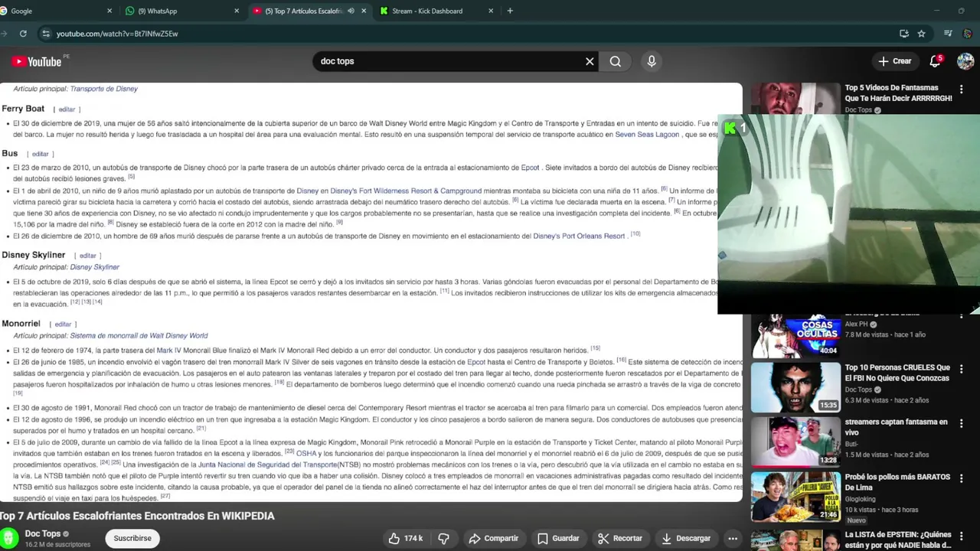The width and height of the screenshot is (980, 551).
Task: Click the 'Monorriel' heading in video
Action: pyautogui.click(x=21, y=324)
